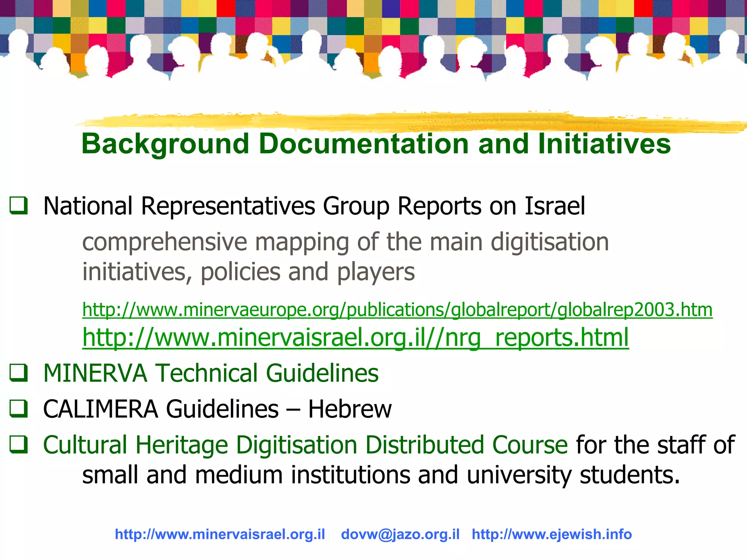Open Cultural Heritage Digitisation Distributed Course link
This screenshot has height=560, width=747.
305,446
